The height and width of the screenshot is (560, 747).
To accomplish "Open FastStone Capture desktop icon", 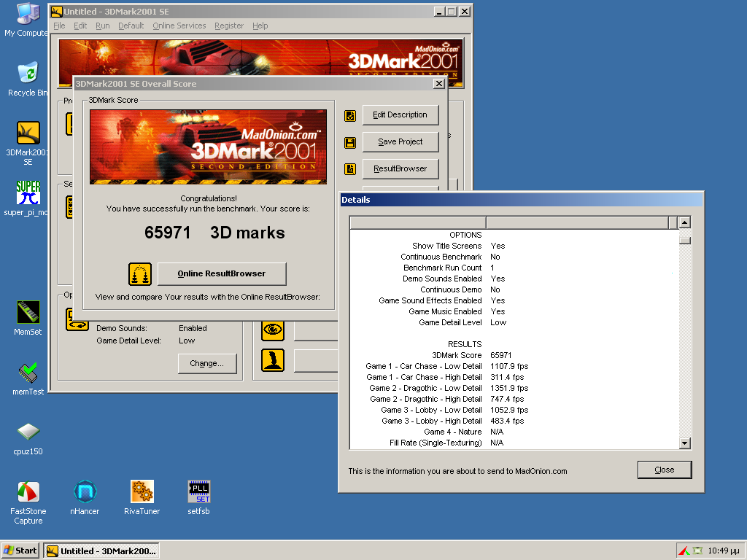I will tap(28, 491).
